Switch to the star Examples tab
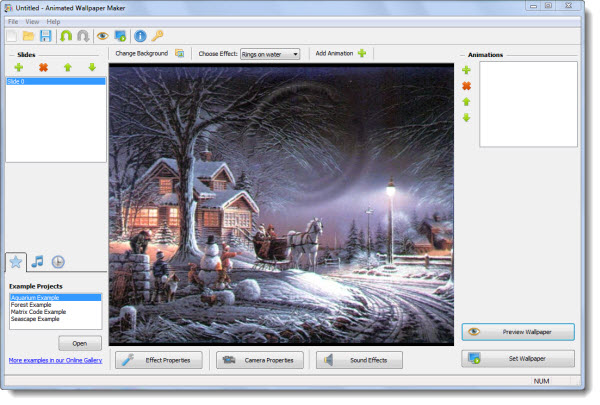The width and height of the screenshot is (600, 405). point(16,262)
